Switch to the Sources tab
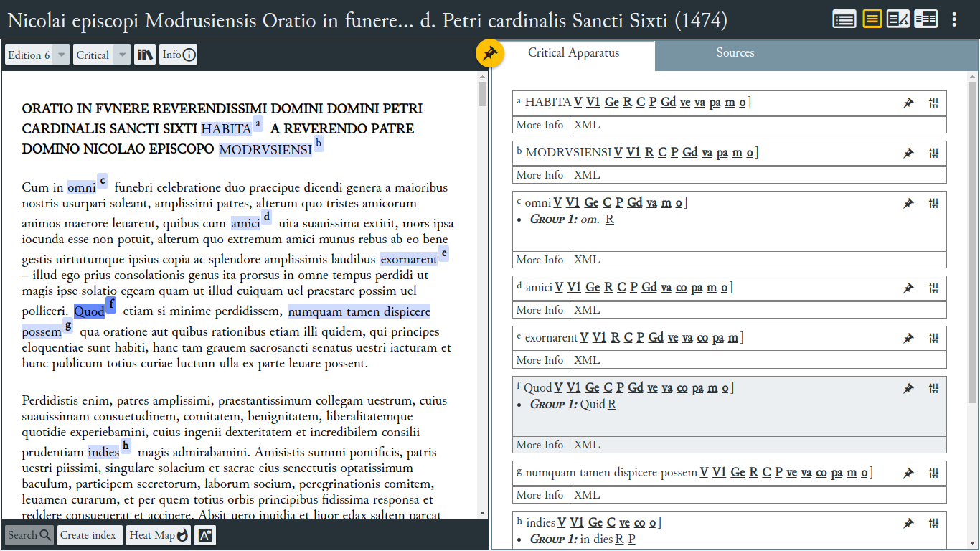The image size is (980, 551). click(x=735, y=53)
